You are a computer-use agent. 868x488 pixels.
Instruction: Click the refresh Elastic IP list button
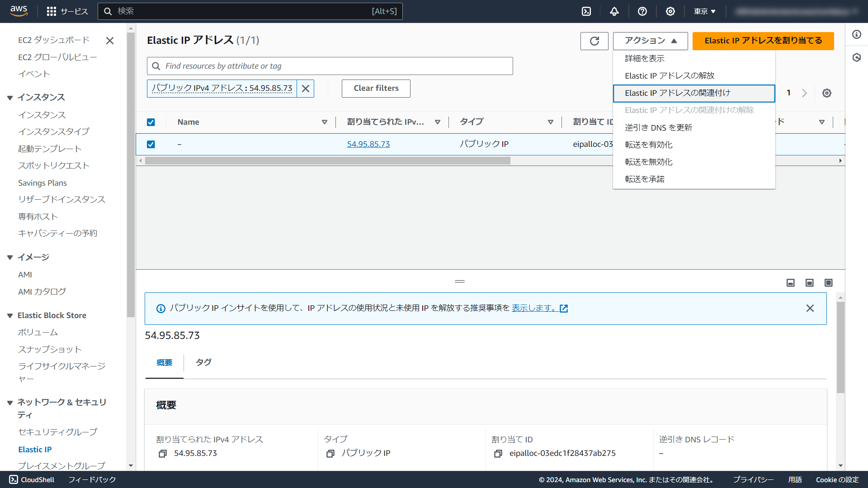594,41
